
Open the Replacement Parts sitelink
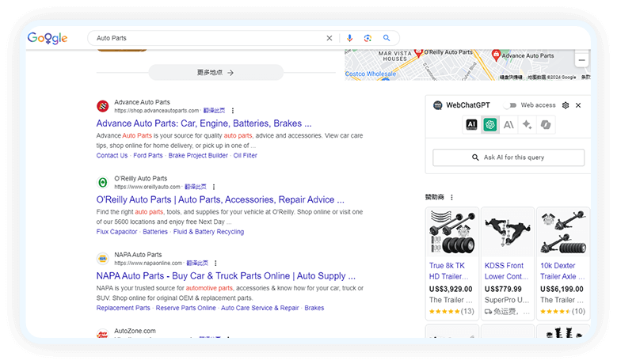click(x=124, y=308)
